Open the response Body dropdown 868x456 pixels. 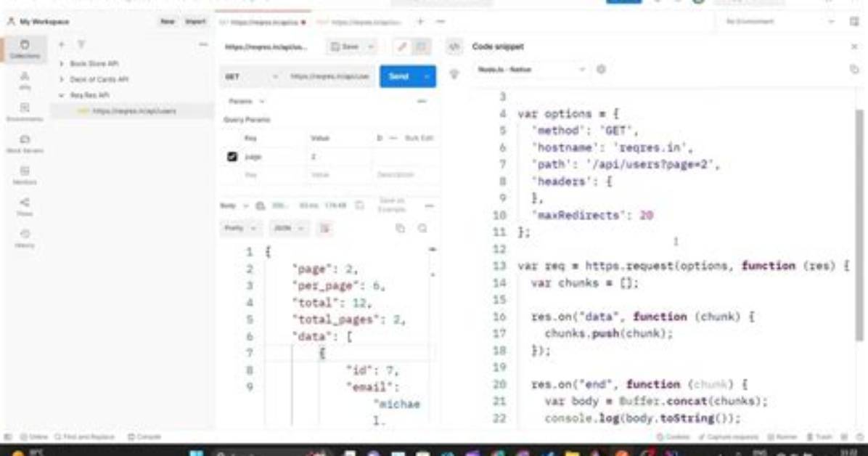(x=234, y=206)
